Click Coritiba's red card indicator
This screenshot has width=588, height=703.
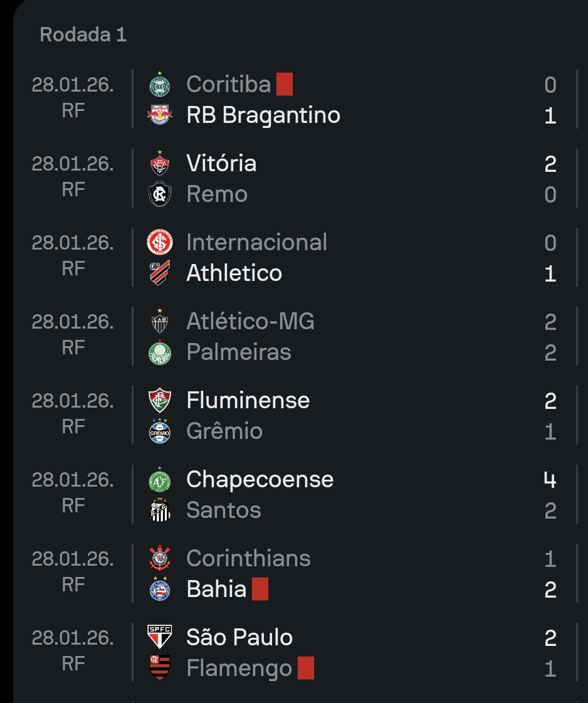[285, 85]
